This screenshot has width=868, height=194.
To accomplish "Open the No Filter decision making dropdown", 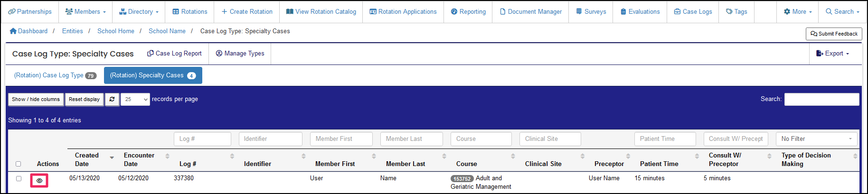I will pos(817,139).
